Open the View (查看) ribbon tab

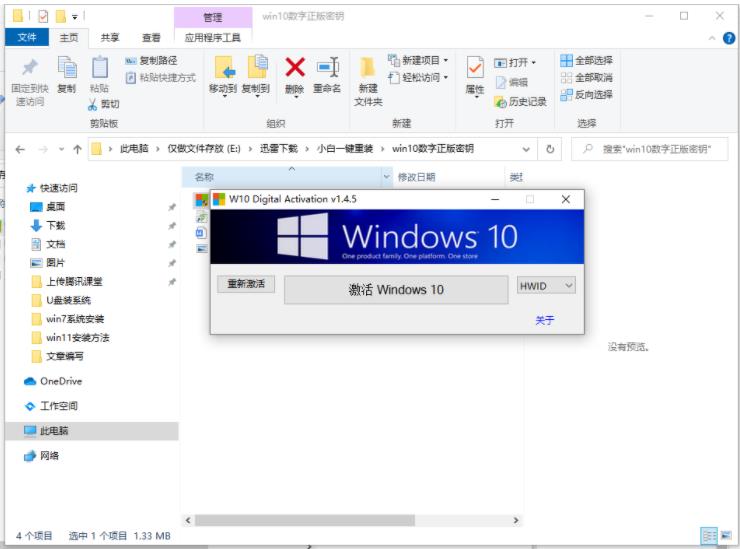151,38
